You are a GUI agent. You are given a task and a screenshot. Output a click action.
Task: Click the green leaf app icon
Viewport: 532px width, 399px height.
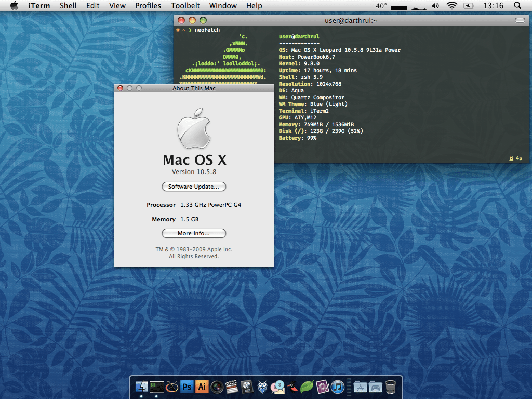(307, 387)
